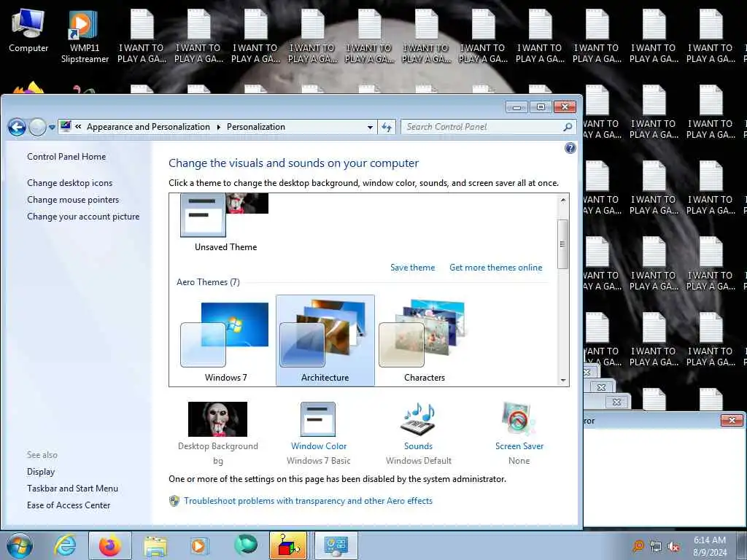Open Change desktop icons
The image size is (747, 560).
[70, 183]
